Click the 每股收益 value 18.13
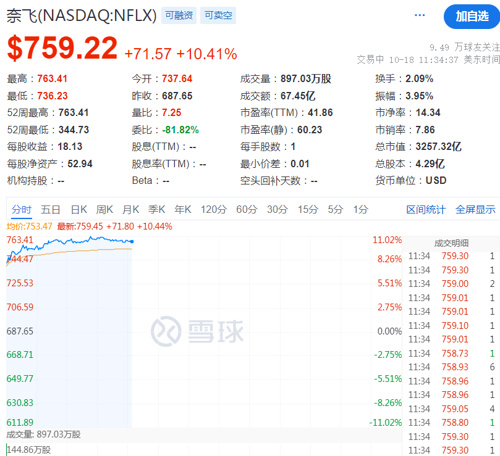Viewport: 500px width, 456px height. pos(70,147)
